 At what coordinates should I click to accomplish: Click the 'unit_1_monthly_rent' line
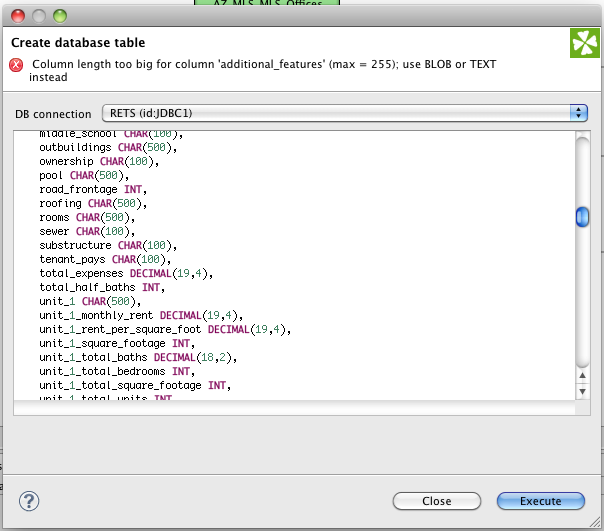pos(141,316)
